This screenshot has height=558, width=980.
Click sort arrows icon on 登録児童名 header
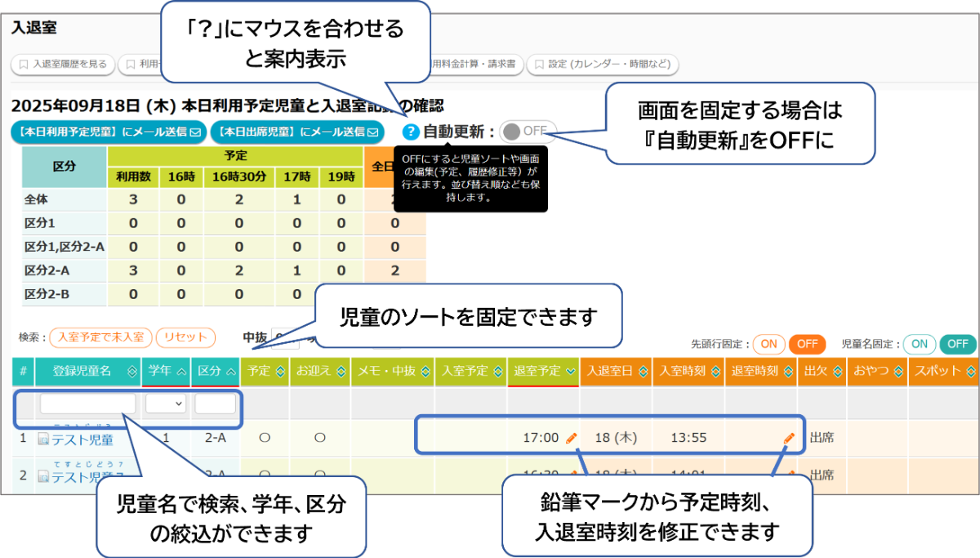coord(132,371)
